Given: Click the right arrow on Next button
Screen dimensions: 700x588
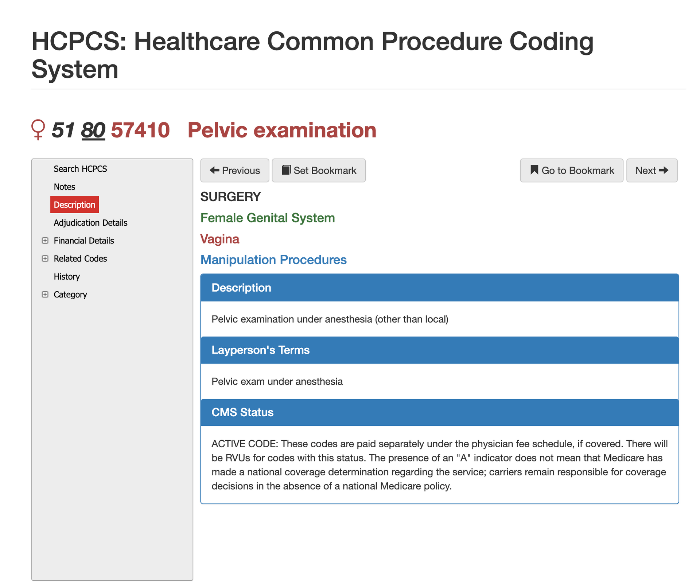Looking at the screenshot, I should tap(664, 170).
